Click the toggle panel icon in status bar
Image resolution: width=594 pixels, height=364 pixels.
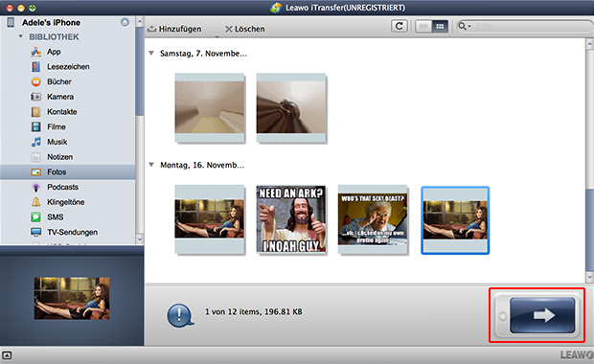pos(7,355)
